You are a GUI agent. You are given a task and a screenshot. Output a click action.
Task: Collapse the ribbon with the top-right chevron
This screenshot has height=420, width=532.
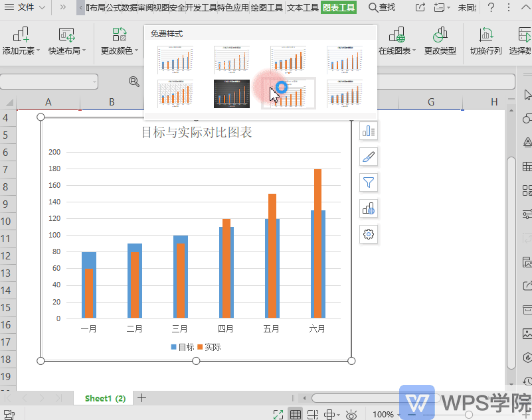point(525,7)
